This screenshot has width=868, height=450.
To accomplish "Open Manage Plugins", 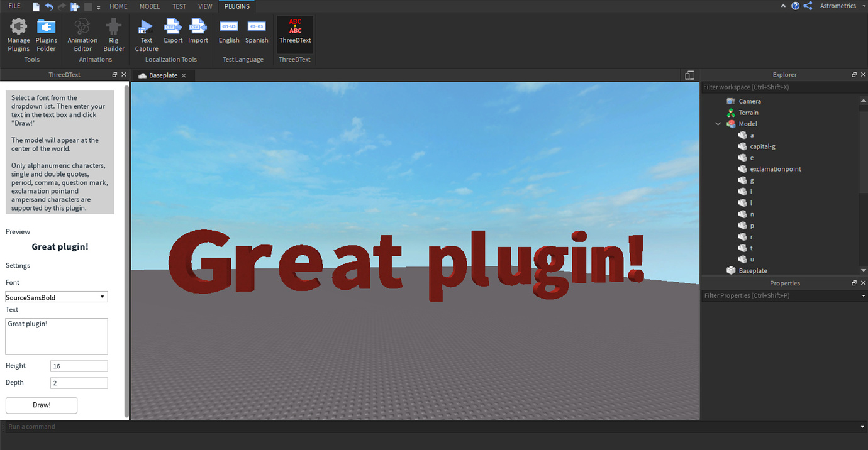I will coord(18,35).
